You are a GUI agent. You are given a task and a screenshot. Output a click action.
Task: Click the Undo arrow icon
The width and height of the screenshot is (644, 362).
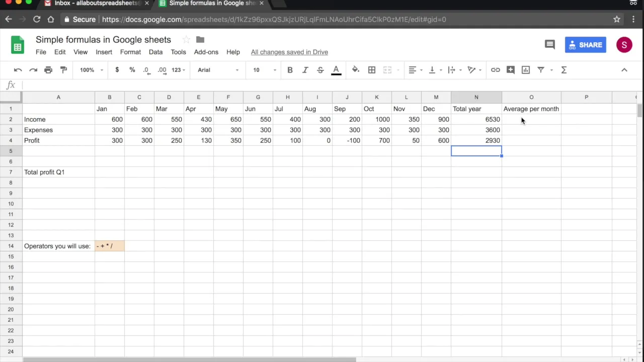pyautogui.click(x=18, y=70)
